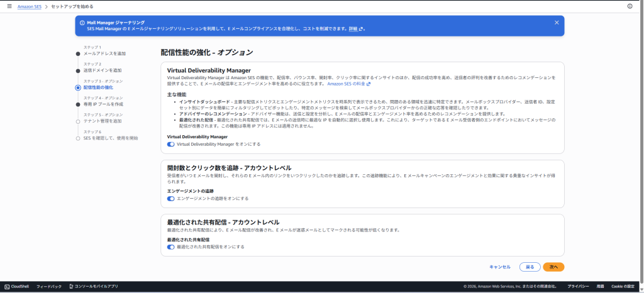
Task: Dismiss the Mail Manager journaling banner
Action: coord(557,23)
